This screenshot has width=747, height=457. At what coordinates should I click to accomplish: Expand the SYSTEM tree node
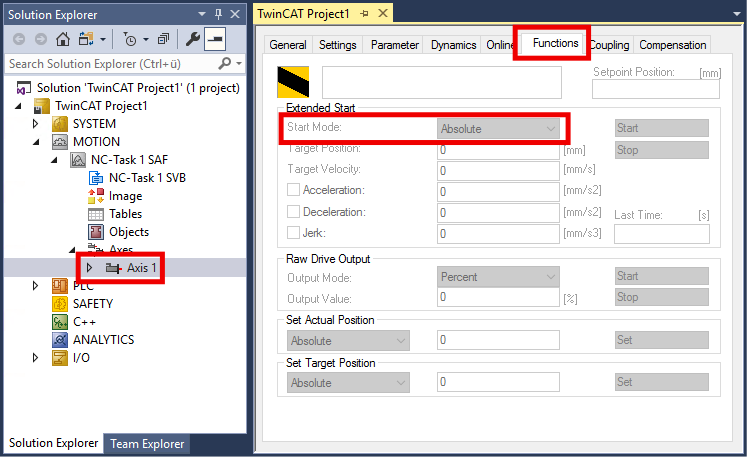(35, 124)
